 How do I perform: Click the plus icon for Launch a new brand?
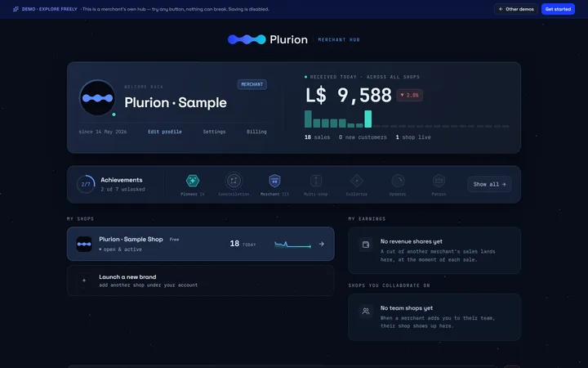(84, 280)
